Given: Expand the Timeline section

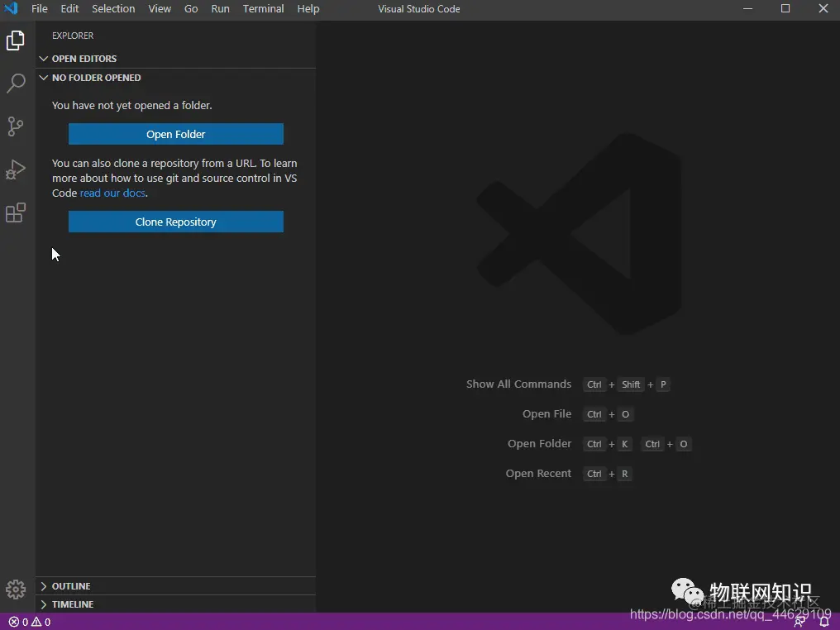Looking at the screenshot, I should click(x=176, y=604).
